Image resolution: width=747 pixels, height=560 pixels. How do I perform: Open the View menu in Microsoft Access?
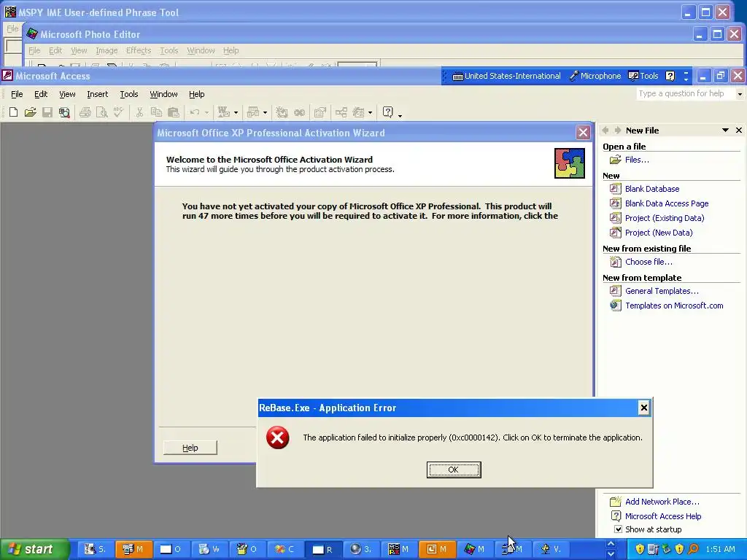(x=67, y=94)
